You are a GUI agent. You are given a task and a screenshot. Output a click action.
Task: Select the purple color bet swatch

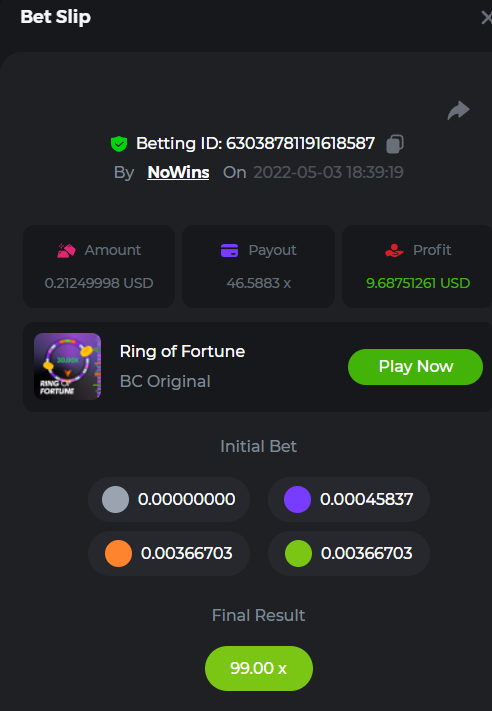297,499
